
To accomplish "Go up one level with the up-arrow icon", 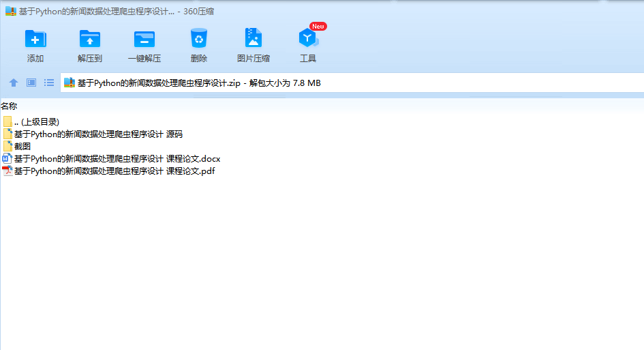I will pyautogui.click(x=14, y=83).
